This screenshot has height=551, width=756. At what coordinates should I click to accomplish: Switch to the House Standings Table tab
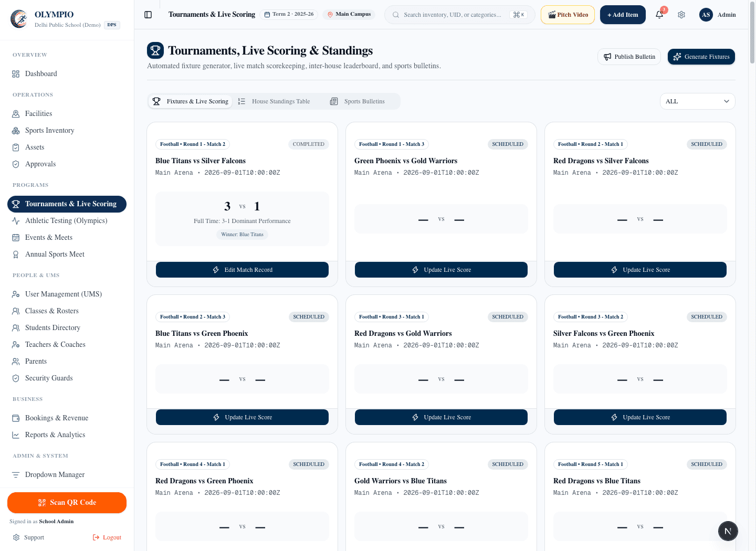(x=274, y=101)
